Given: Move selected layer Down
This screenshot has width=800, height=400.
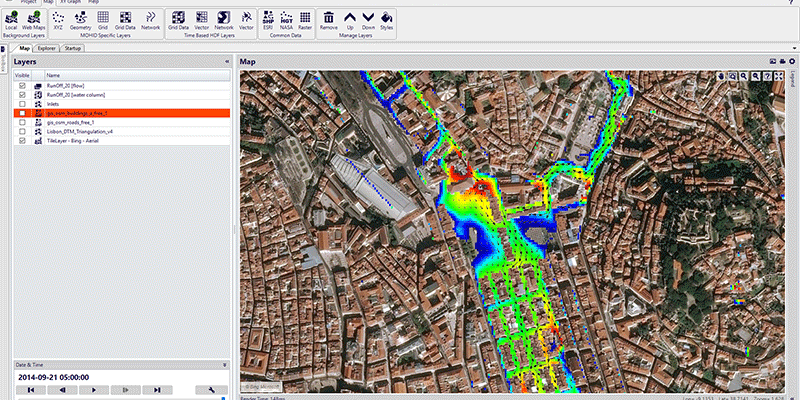Looking at the screenshot, I should click(368, 20).
